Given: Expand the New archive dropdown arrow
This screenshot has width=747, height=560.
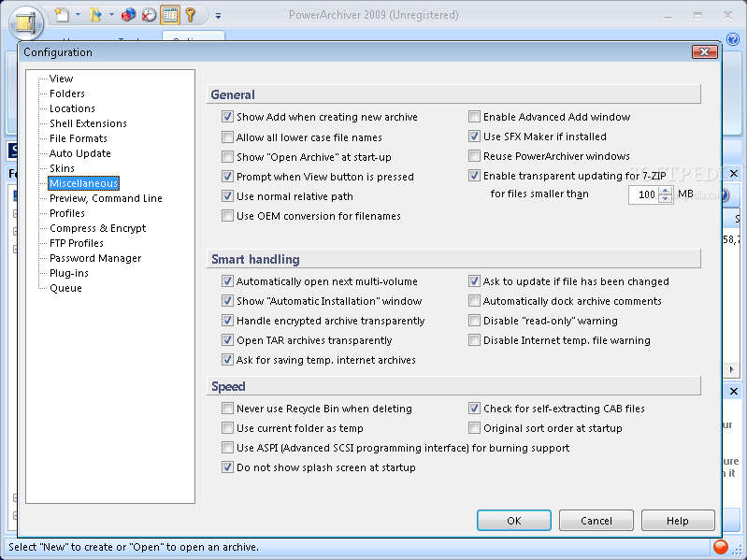Looking at the screenshot, I should (78, 15).
